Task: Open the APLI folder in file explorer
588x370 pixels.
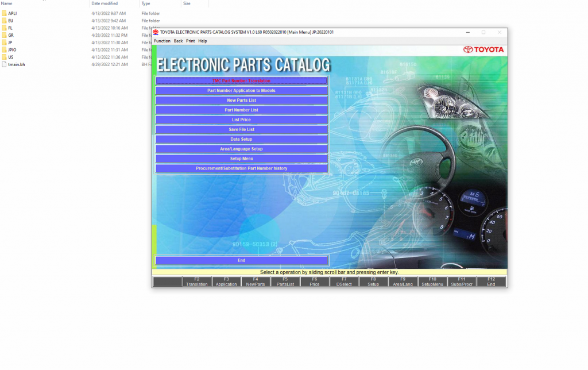Action: (x=14, y=13)
